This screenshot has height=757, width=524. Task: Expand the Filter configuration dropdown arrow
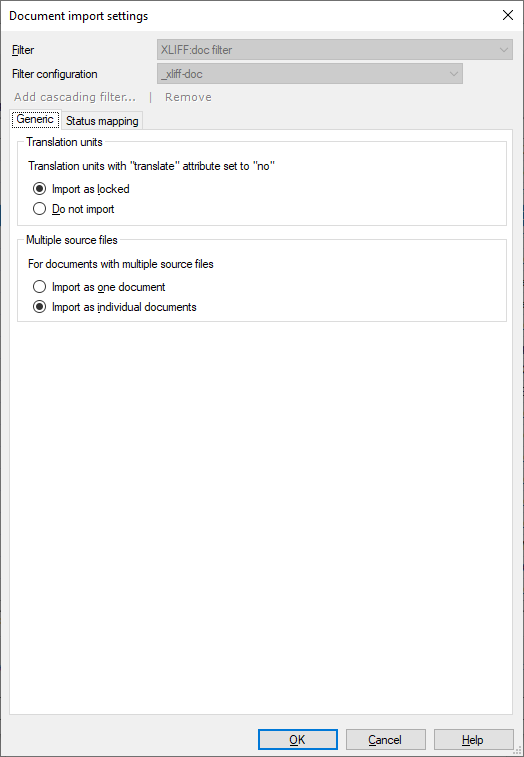[453, 74]
